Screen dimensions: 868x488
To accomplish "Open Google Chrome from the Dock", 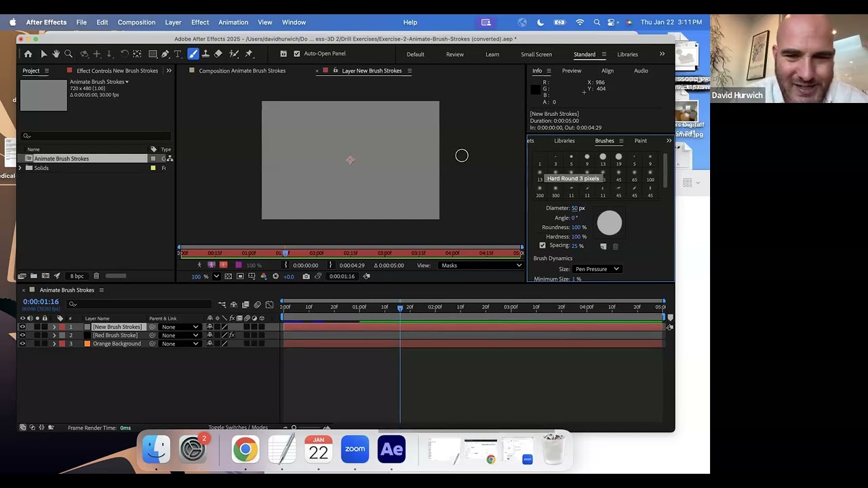I will 245,449.
